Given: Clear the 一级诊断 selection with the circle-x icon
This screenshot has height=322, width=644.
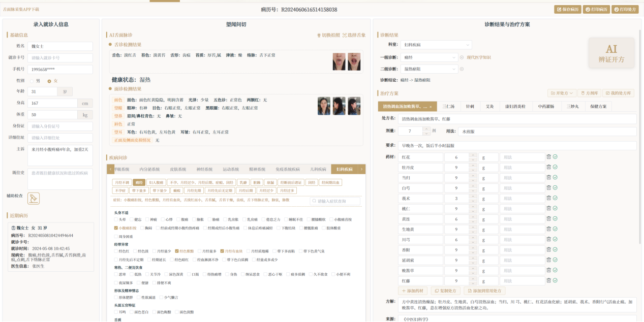Looking at the screenshot, I should (462, 57).
